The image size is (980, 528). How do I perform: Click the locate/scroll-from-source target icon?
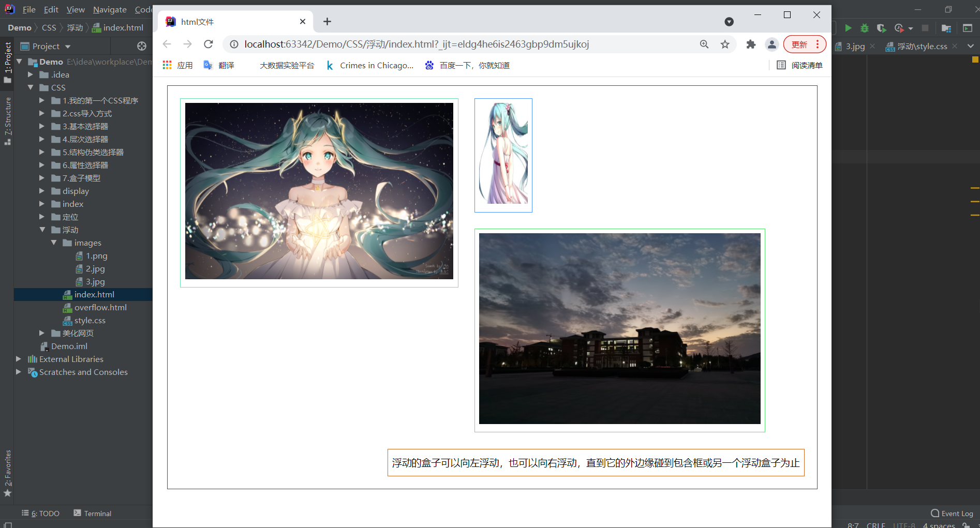click(x=142, y=46)
